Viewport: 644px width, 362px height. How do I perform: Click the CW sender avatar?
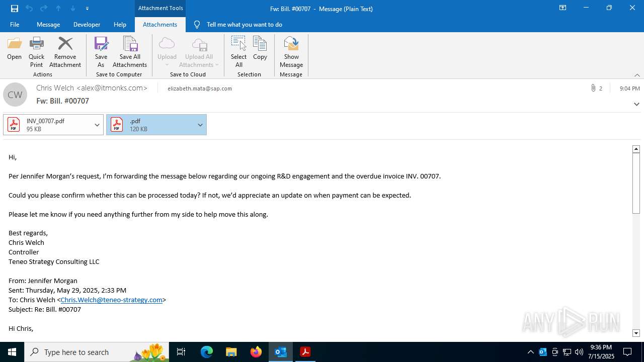pos(15,95)
